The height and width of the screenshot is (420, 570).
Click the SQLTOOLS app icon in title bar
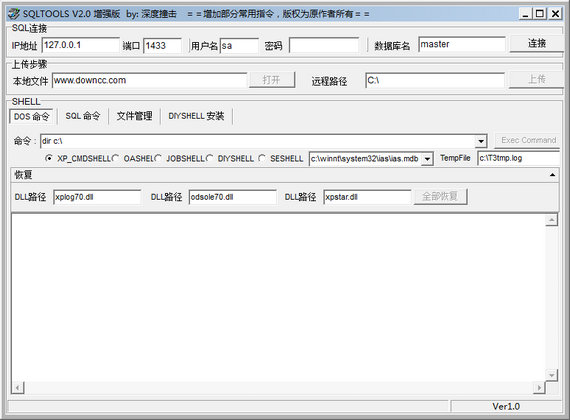point(14,14)
